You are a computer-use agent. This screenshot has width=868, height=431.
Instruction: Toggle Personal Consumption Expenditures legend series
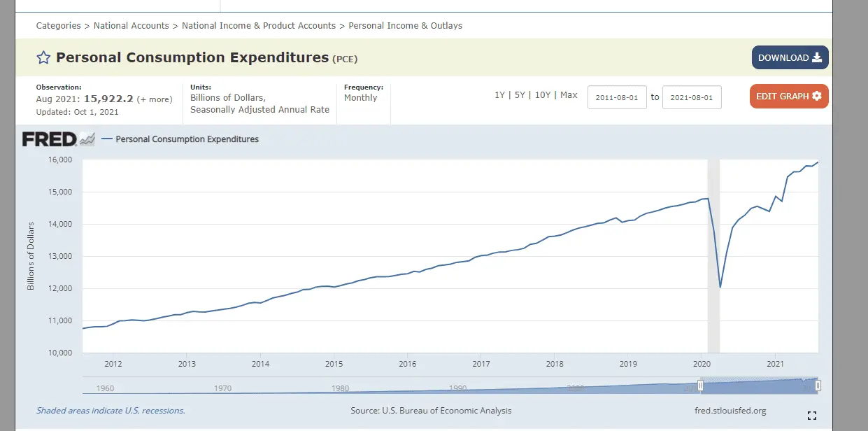pyautogui.click(x=187, y=139)
